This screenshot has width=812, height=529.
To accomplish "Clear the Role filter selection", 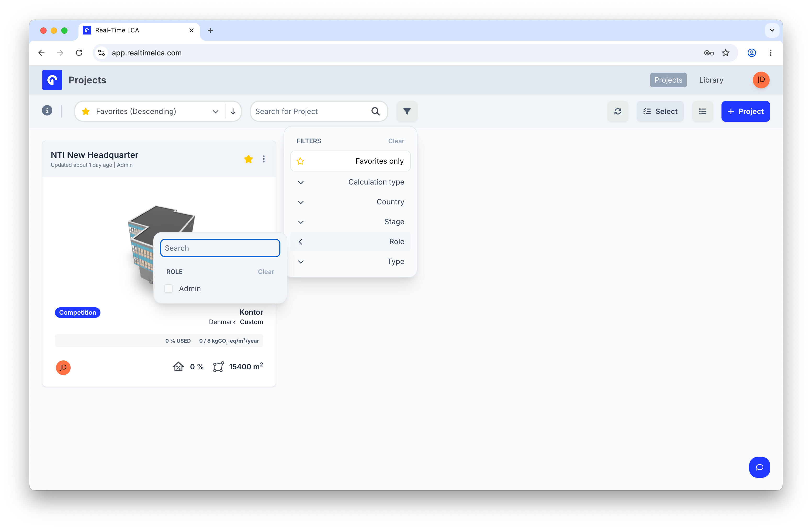I will click(x=266, y=272).
